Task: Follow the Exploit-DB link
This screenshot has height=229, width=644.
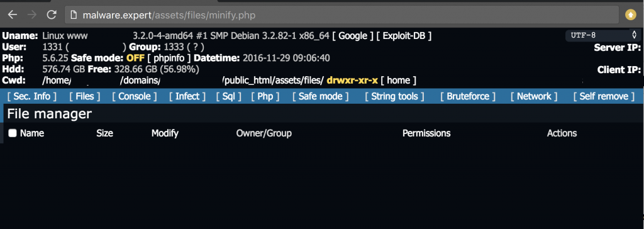Action: pos(404,36)
